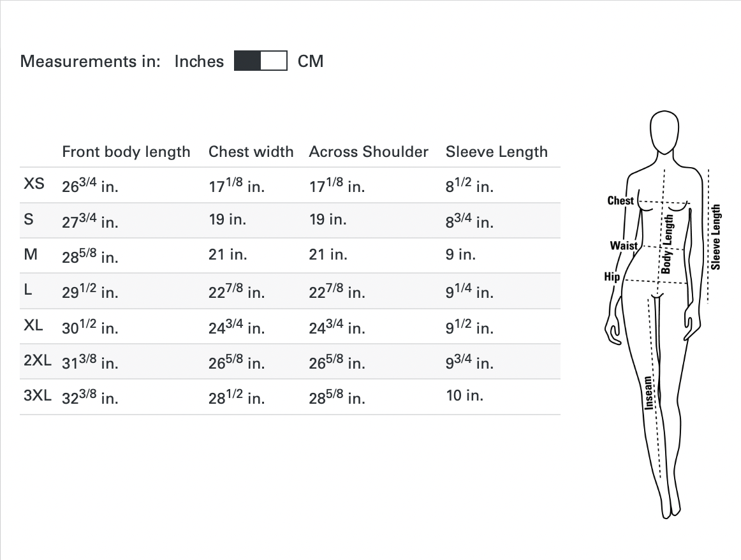The width and height of the screenshot is (741, 560).
Task: Click the vertical Sleeve Length diagram label
Action: click(715, 237)
